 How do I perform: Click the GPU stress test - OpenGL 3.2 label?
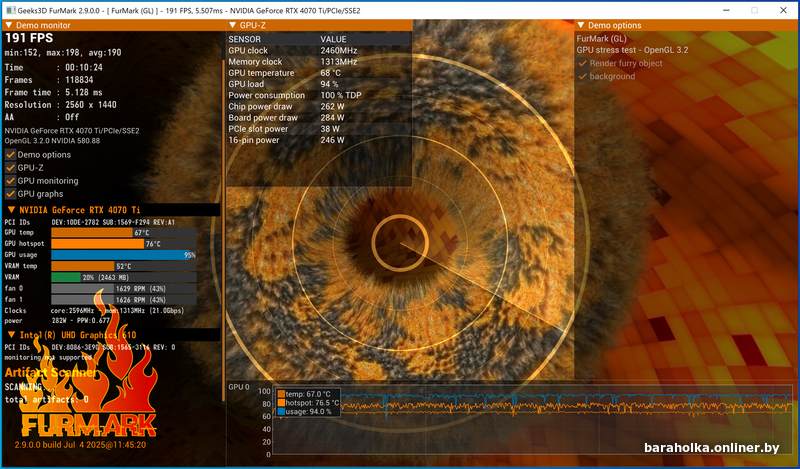point(632,50)
